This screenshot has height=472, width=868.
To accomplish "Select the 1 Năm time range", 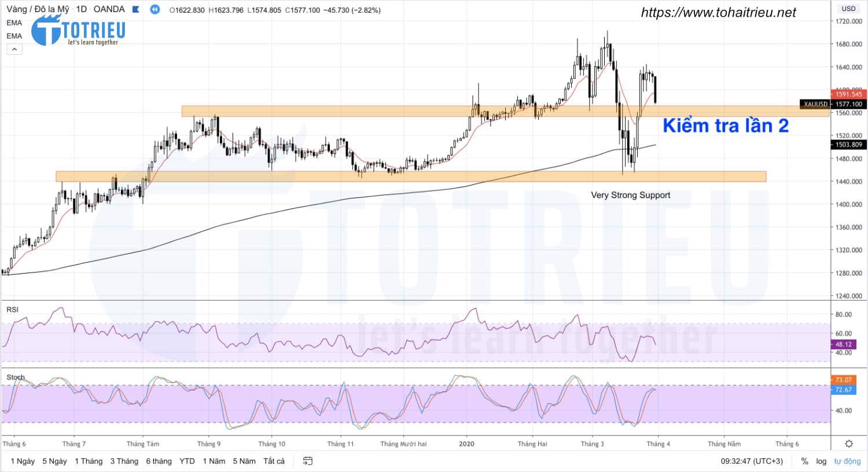I will tap(214, 461).
